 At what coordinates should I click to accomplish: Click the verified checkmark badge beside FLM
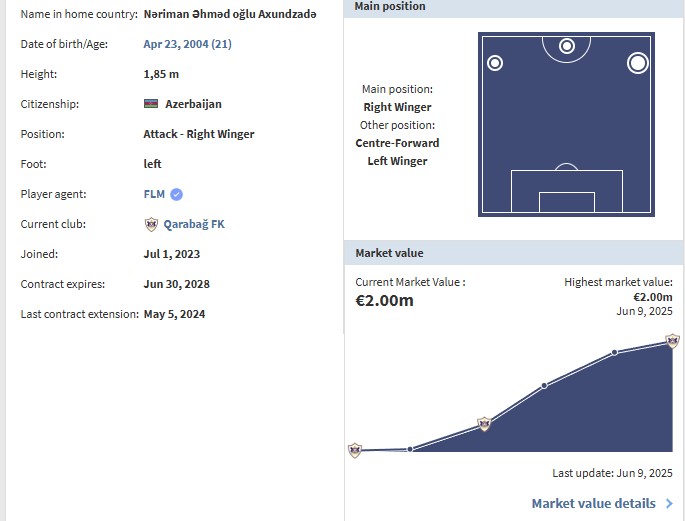(x=176, y=194)
